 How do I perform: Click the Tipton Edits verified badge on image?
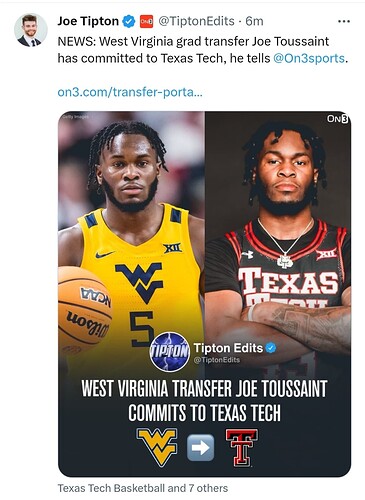[271, 348]
